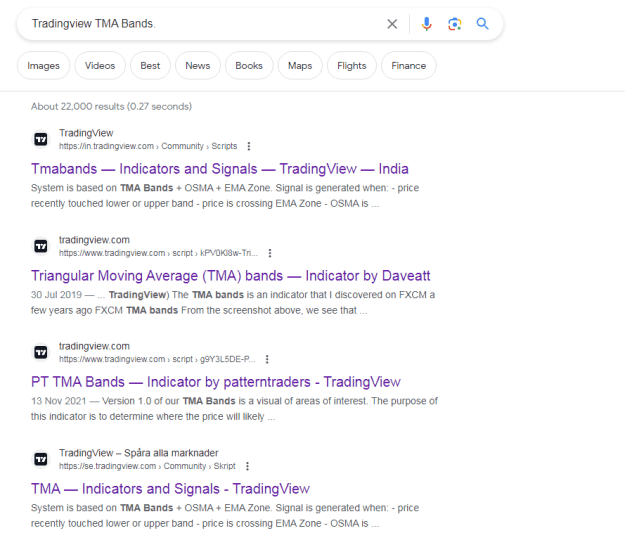The height and width of the screenshot is (552, 625).
Task: Open 'Triangular Moving Average (TMA) bands' by Daveatt
Action: [230, 276]
